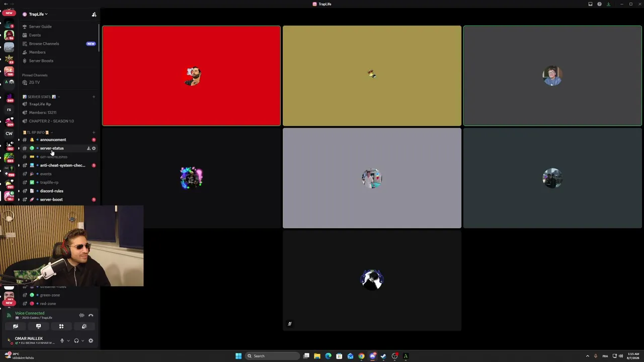Expand threads arrow beside discord-rules channel
Viewport: 644px width, 362px height.
click(19, 191)
